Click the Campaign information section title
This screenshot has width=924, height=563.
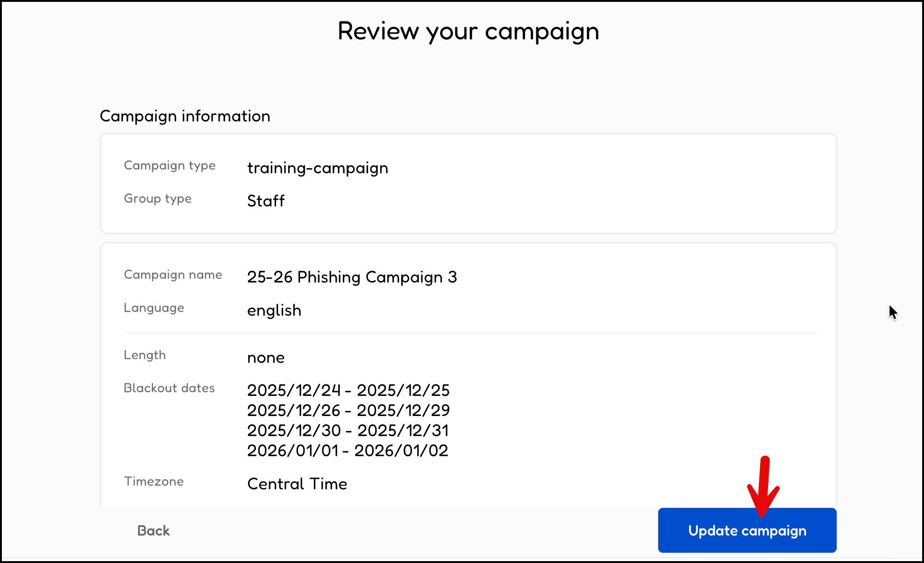click(x=185, y=116)
